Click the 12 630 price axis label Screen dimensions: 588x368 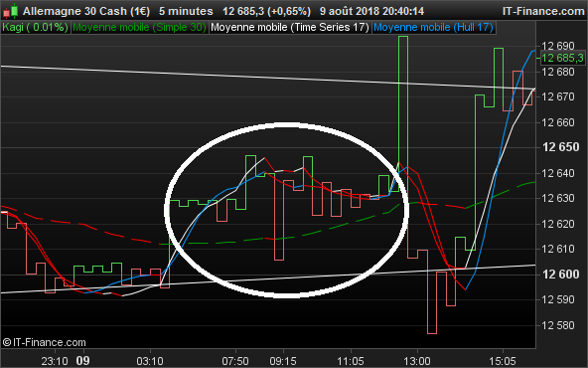(x=558, y=198)
